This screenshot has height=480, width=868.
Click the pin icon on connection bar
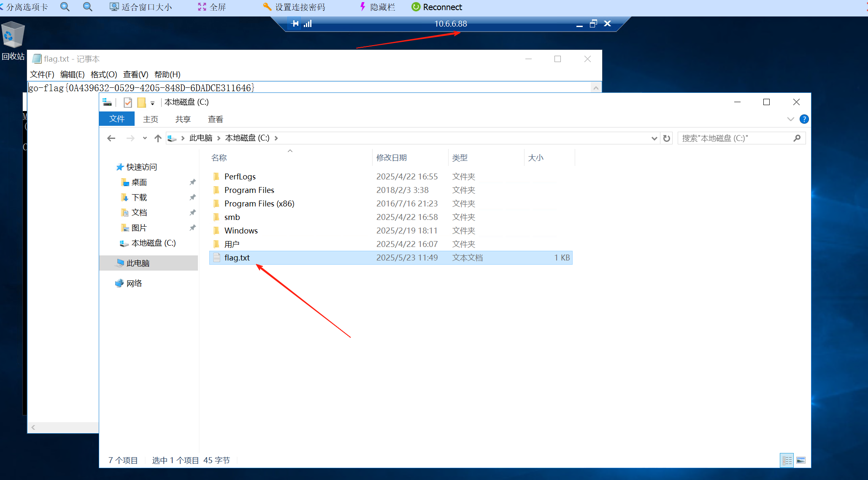coord(295,24)
